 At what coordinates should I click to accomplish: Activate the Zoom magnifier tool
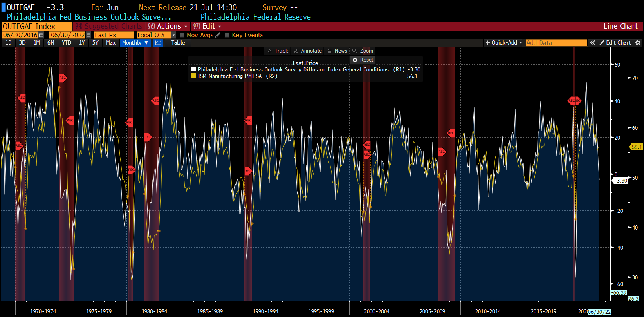click(363, 51)
